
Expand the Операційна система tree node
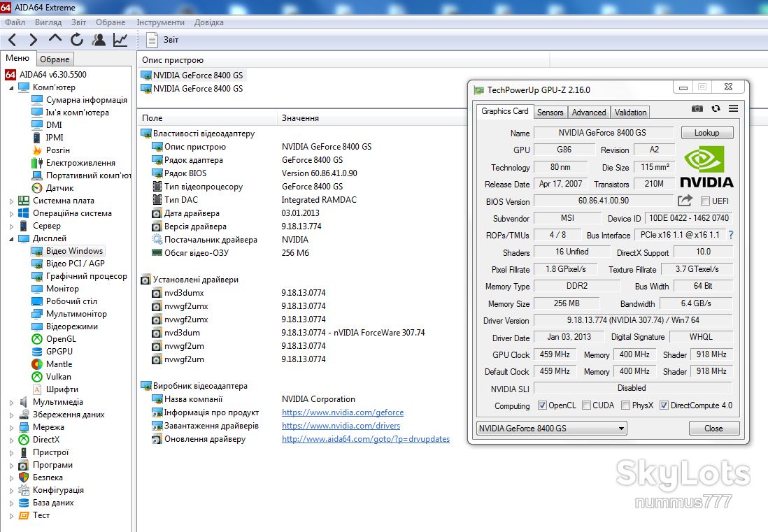pyautogui.click(x=12, y=213)
